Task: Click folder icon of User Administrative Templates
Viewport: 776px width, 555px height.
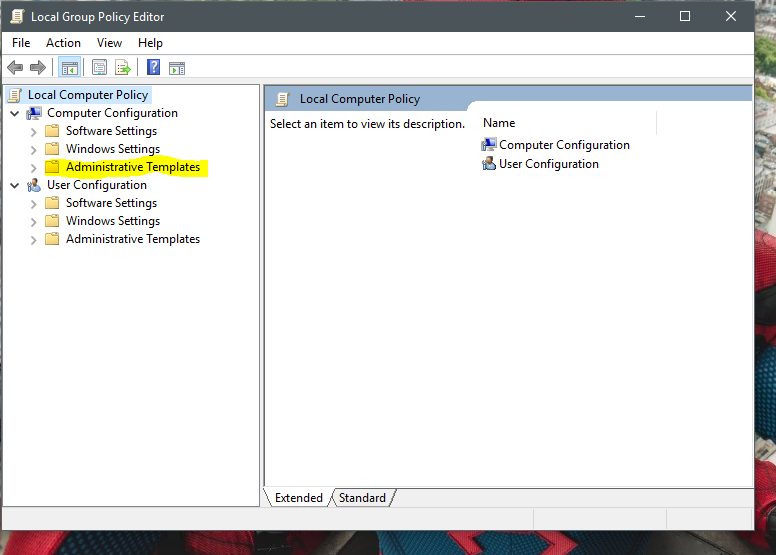Action: coord(52,239)
